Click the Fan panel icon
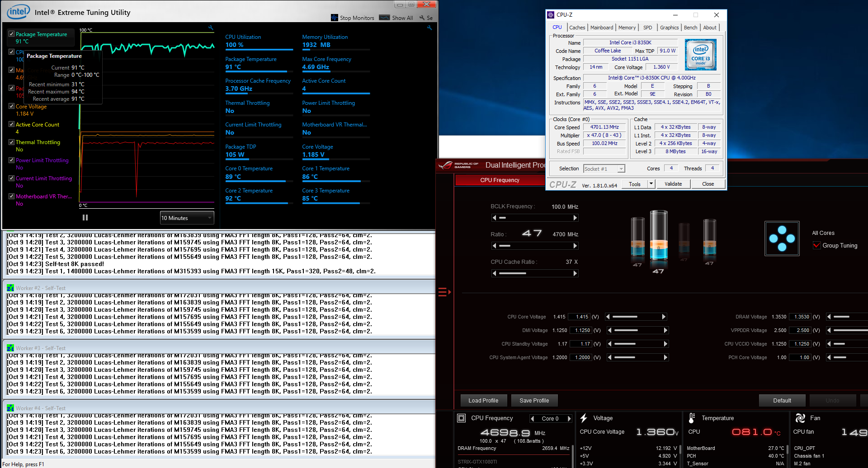The width and height of the screenshot is (868, 468). (800, 418)
